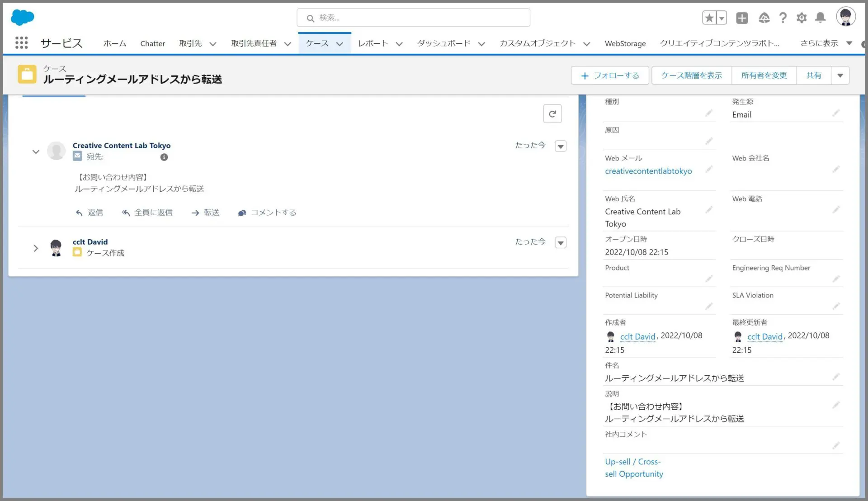The image size is (868, 501).
Task: Open the edit pencil for 発生源 Email
Action: [837, 113]
